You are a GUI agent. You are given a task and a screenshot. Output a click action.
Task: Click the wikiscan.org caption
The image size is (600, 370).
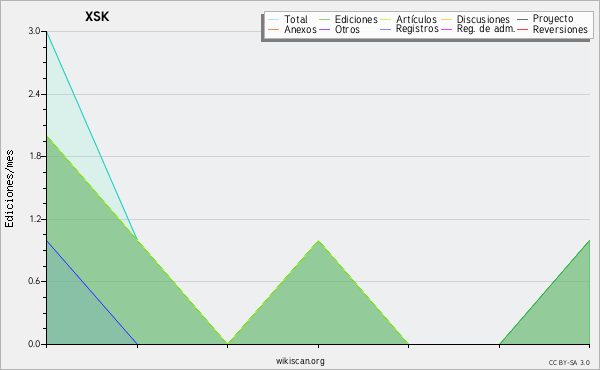(x=300, y=361)
